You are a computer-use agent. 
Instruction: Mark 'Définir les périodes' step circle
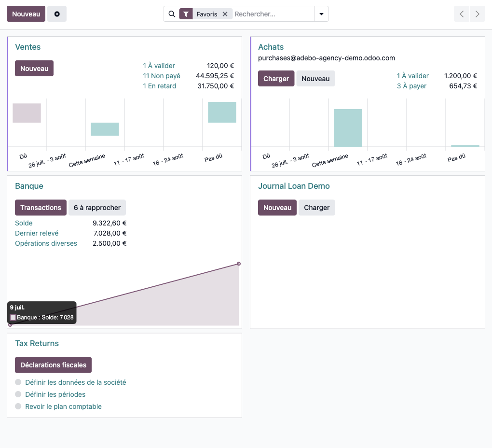tap(19, 394)
